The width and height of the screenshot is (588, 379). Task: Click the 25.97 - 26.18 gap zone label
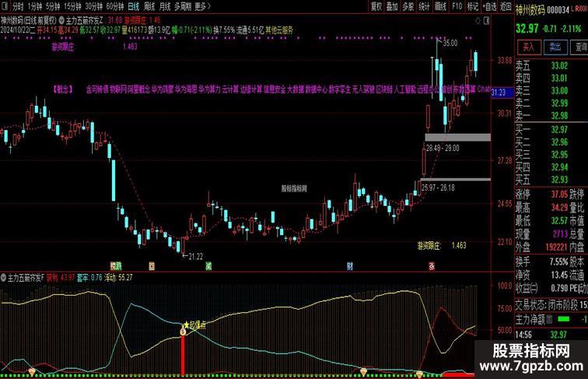(438, 188)
